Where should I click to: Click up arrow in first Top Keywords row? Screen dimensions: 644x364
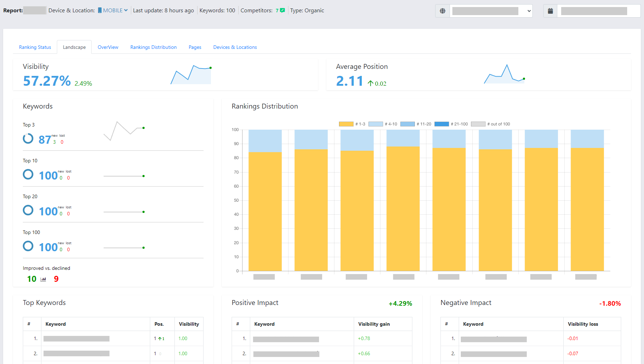tap(160, 339)
